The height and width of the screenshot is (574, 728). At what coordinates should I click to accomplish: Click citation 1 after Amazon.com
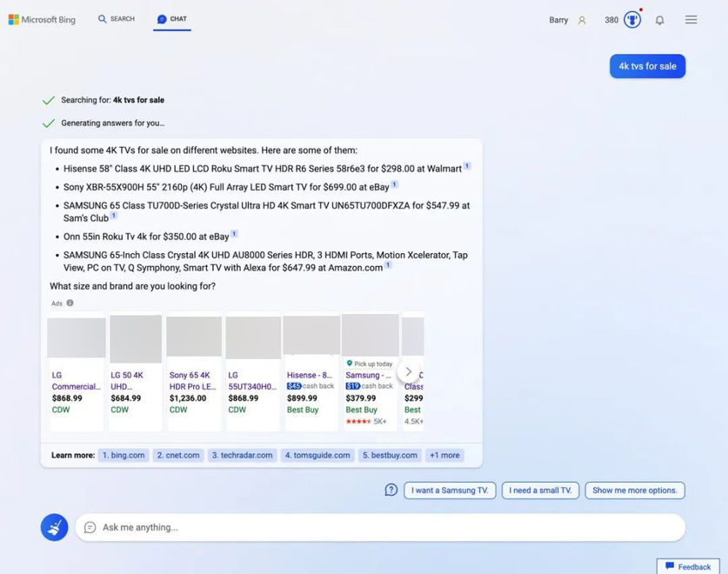(x=388, y=265)
